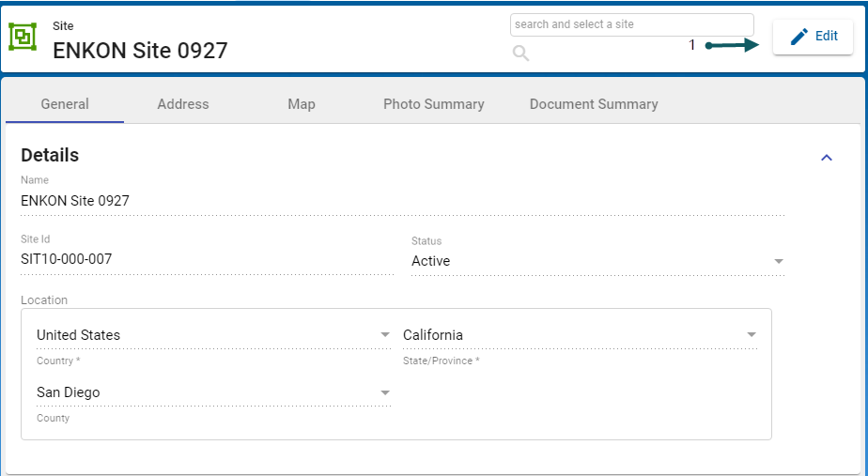The height and width of the screenshot is (476, 868).
Task: Go to the Map tab
Action: click(302, 104)
